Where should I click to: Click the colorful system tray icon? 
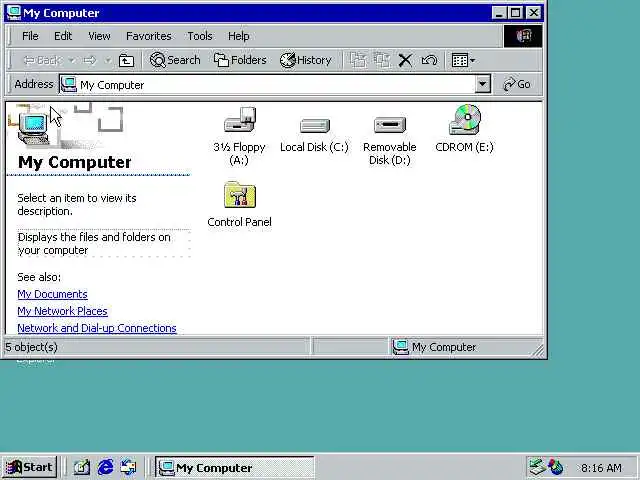556,467
